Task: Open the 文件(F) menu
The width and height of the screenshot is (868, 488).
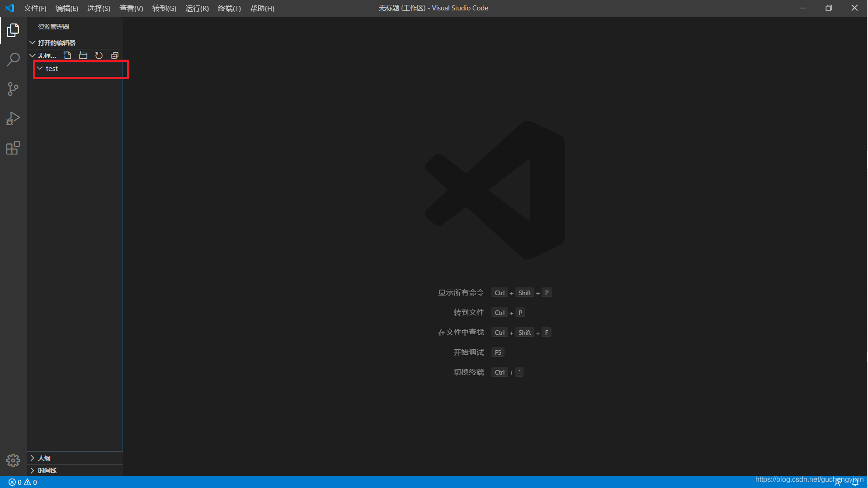Action: click(35, 8)
